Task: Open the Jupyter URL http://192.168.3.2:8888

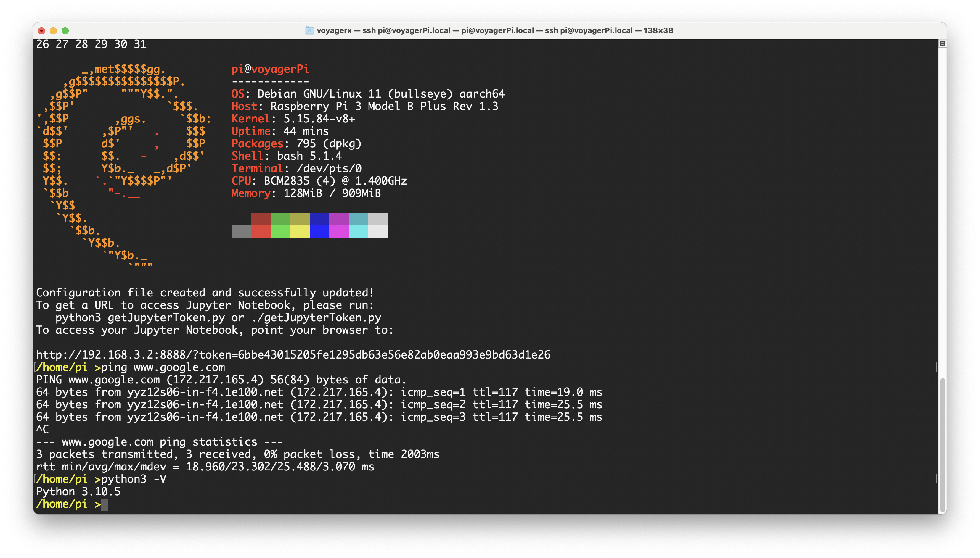Action: pyautogui.click(x=293, y=354)
